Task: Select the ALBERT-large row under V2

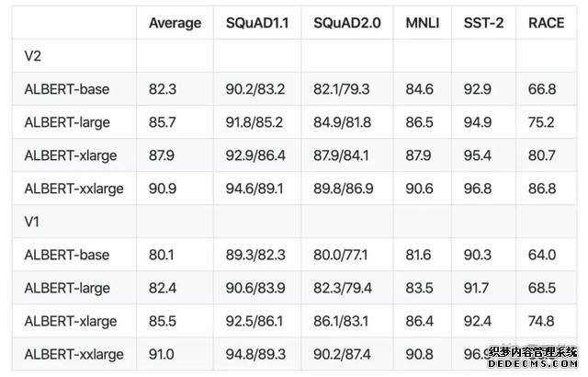Action: click(x=294, y=122)
